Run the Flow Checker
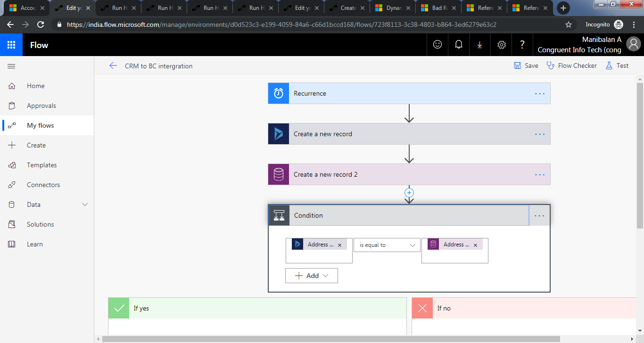 pyautogui.click(x=571, y=65)
